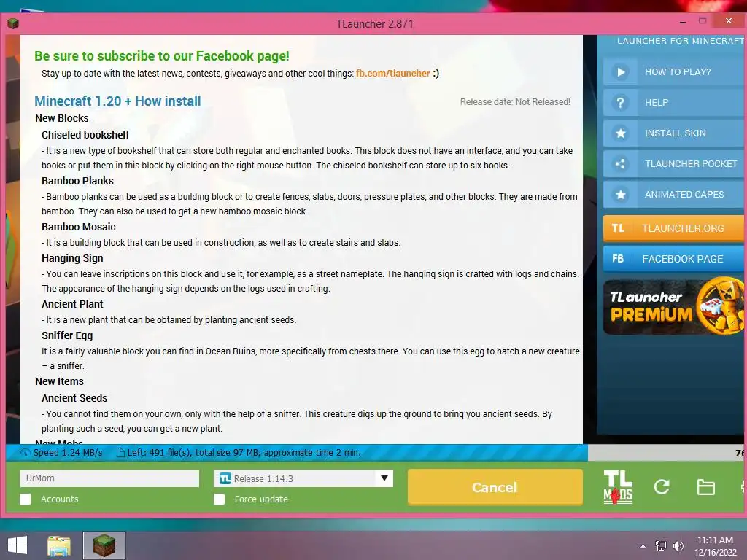
Task: Open TL Mods icon
Action: point(618,486)
